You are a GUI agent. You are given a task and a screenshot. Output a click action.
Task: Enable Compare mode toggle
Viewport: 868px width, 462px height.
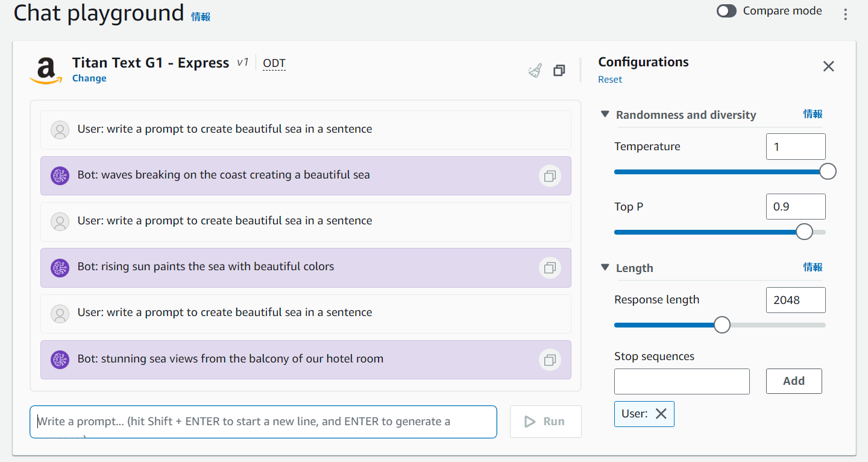pos(726,11)
